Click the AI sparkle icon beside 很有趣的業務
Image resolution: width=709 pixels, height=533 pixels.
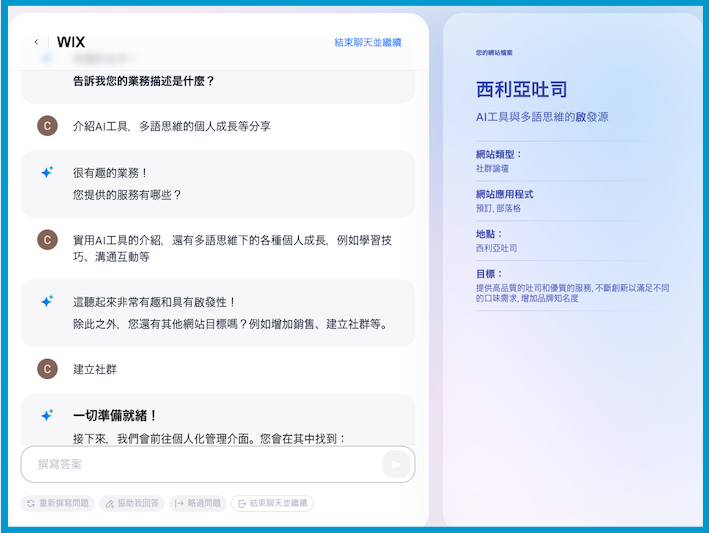47,173
